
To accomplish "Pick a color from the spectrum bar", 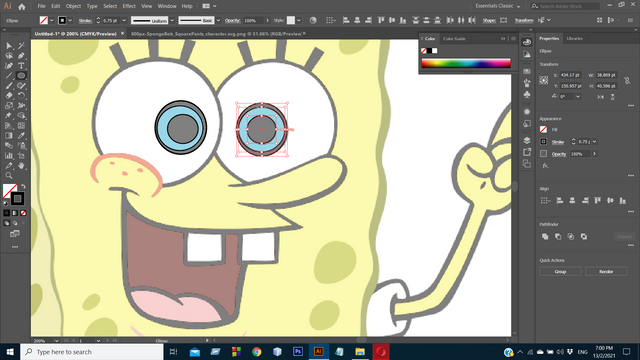I will click(x=466, y=63).
